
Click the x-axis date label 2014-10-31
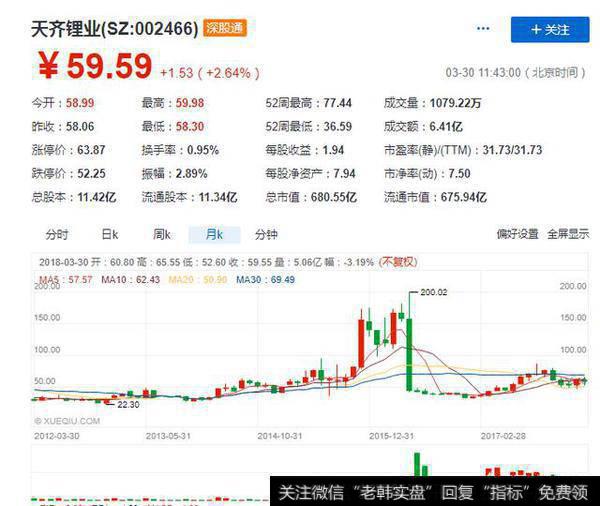[280, 436]
